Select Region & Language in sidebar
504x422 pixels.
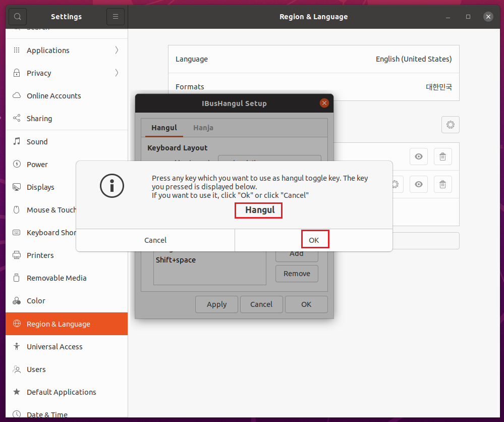67,324
